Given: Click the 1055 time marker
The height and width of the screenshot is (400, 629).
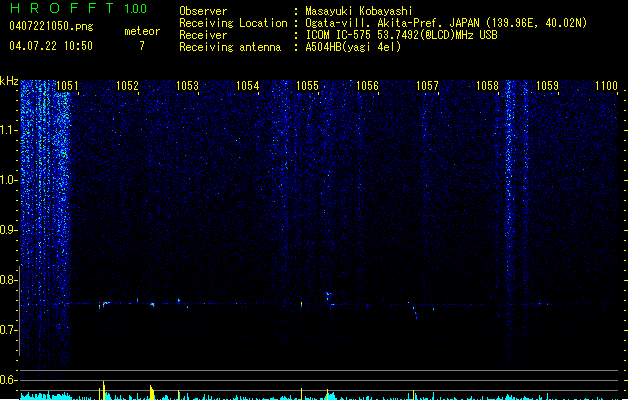Looking at the screenshot, I should 307,86.
